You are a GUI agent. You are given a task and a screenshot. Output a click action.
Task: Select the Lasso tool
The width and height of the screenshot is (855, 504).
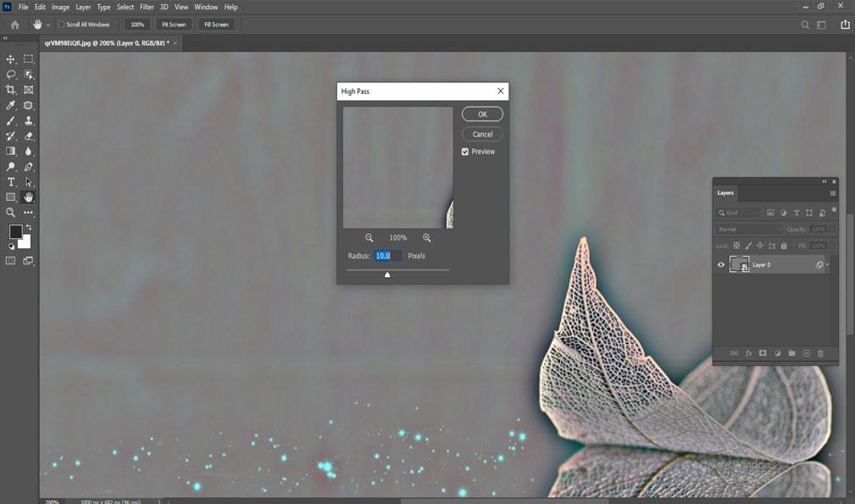tap(10, 74)
